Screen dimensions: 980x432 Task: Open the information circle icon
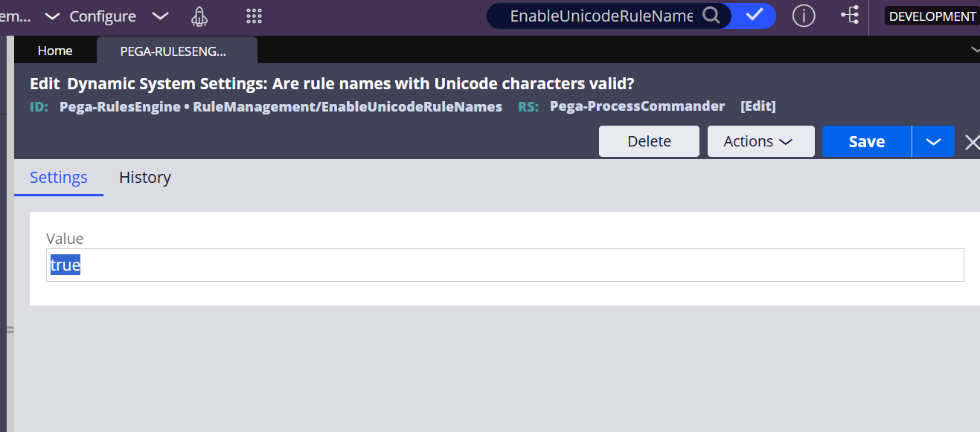803,16
